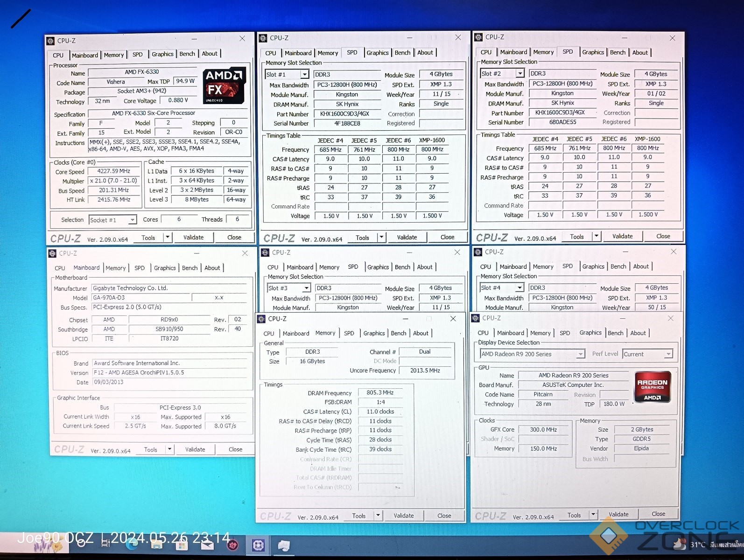This screenshot has width=744, height=560.
Task: Click the title bar icon of the Gigabyte Mainboard window
Action: pos(52,253)
